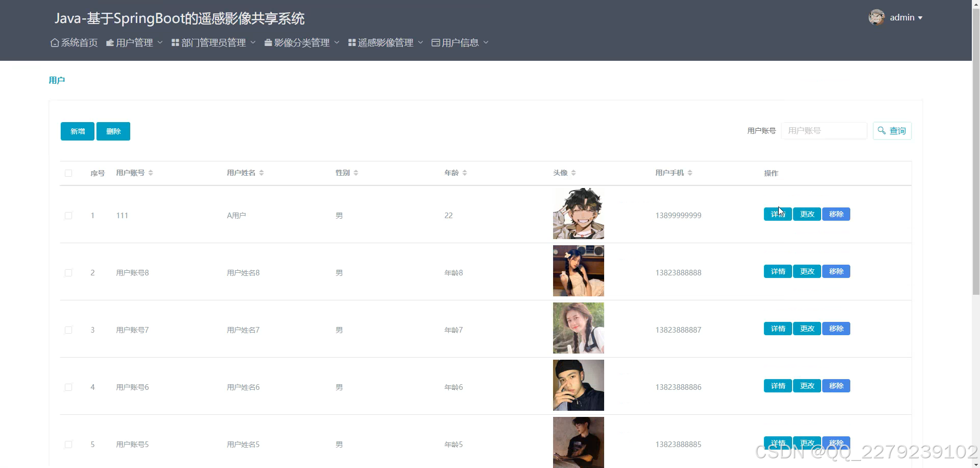This screenshot has width=980, height=468.
Task: Open the 用户信息 menu
Action: click(x=459, y=43)
